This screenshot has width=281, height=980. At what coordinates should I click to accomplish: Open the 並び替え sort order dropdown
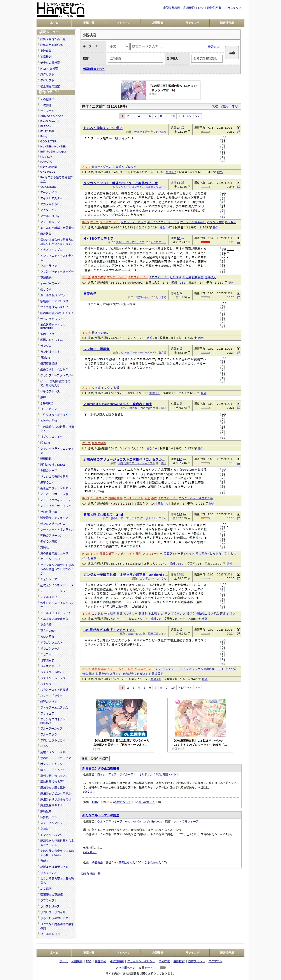[x=207, y=59]
